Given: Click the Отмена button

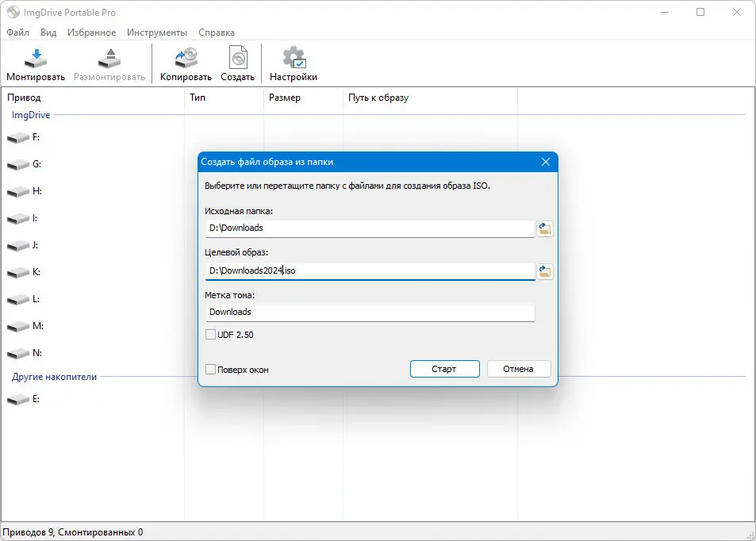Looking at the screenshot, I should click(519, 369).
